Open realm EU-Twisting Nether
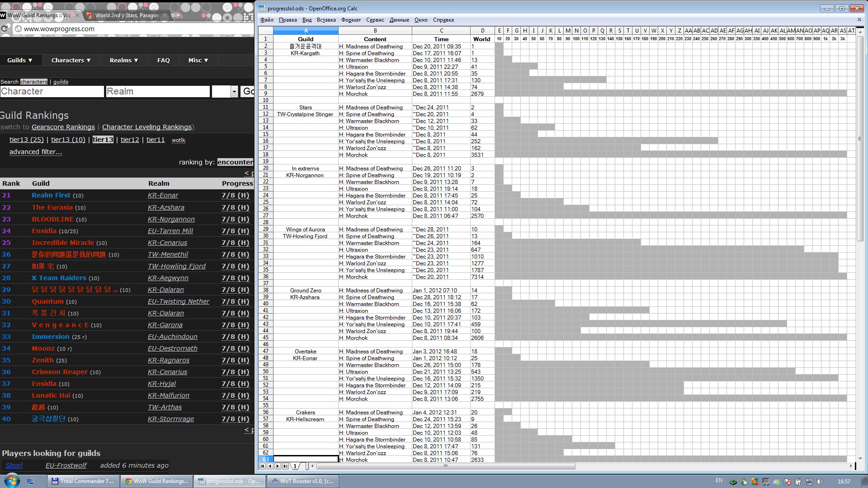 (179, 301)
